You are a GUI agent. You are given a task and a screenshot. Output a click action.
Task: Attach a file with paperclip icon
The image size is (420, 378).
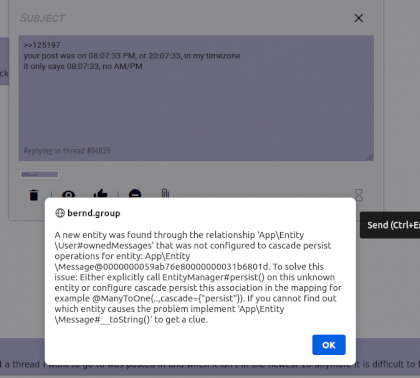[x=165, y=193]
